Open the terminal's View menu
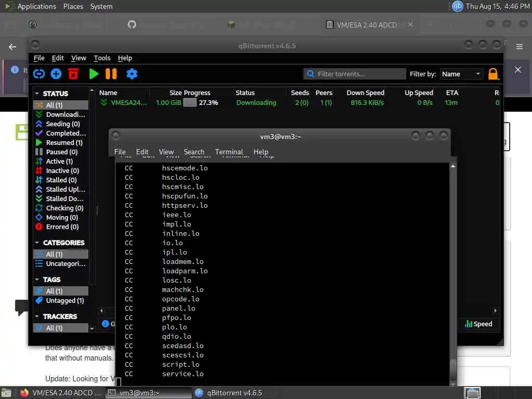 166,152
